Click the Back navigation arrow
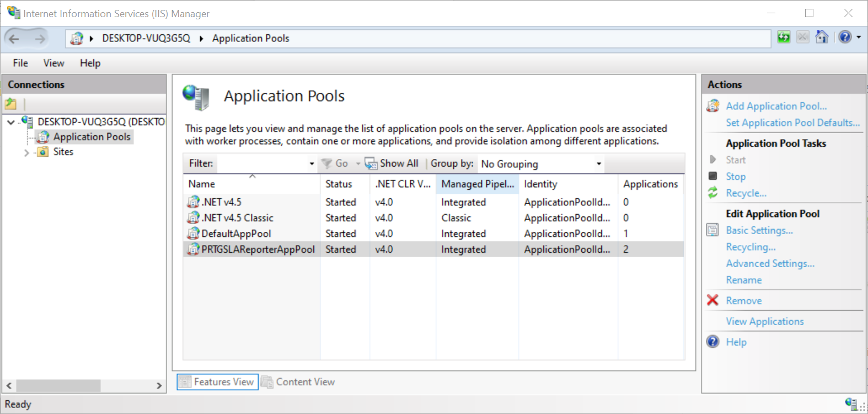Image resolution: width=868 pixels, height=414 pixels. click(14, 39)
